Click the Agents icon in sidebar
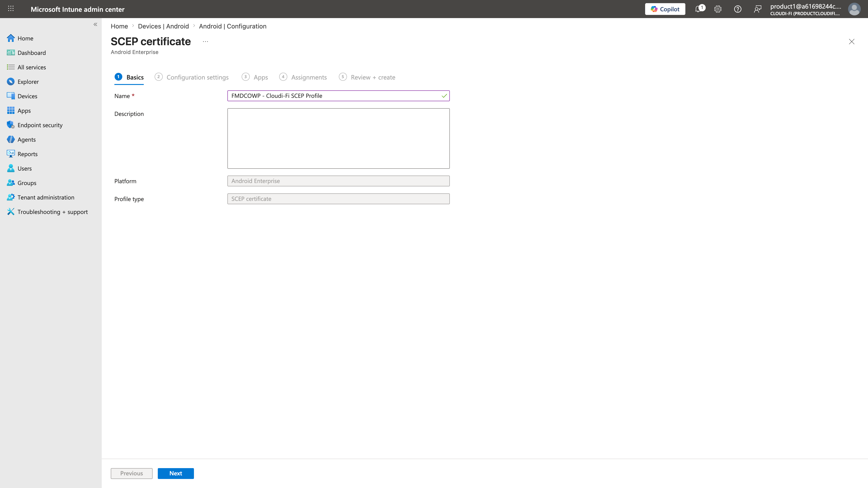Image resolution: width=868 pixels, height=488 pixels. pos(11,139)
